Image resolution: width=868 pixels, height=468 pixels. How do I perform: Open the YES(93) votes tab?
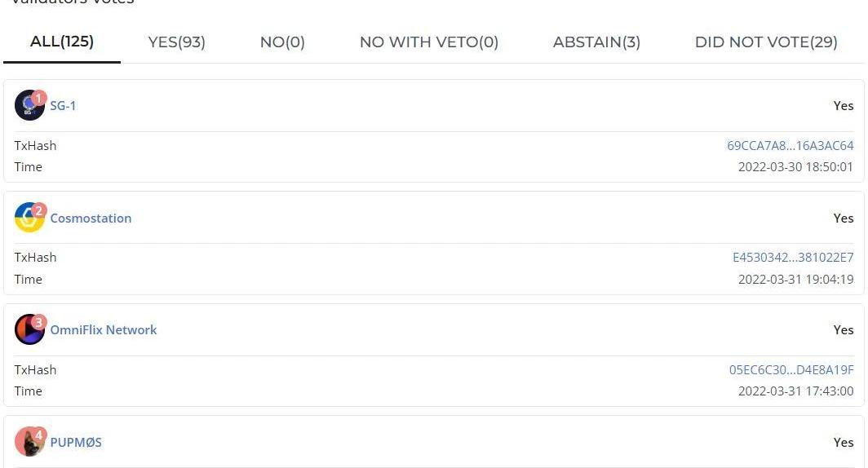[x=177, y=42]
